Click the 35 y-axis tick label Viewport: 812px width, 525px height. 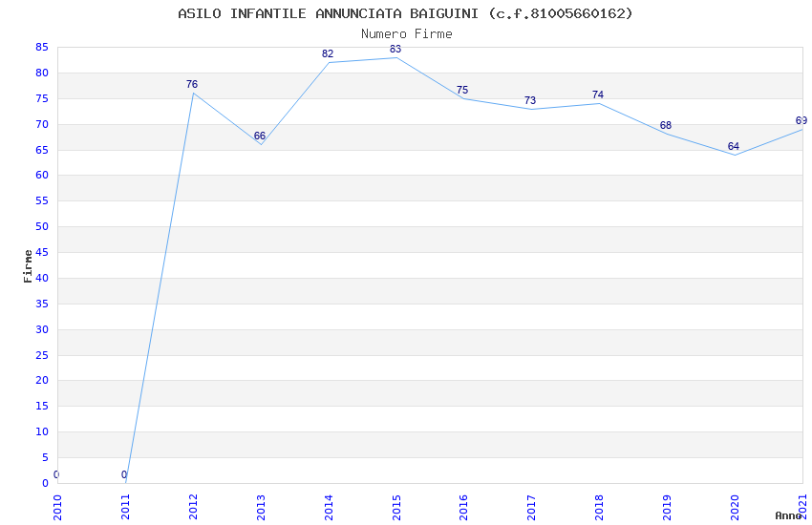(42, 304)
